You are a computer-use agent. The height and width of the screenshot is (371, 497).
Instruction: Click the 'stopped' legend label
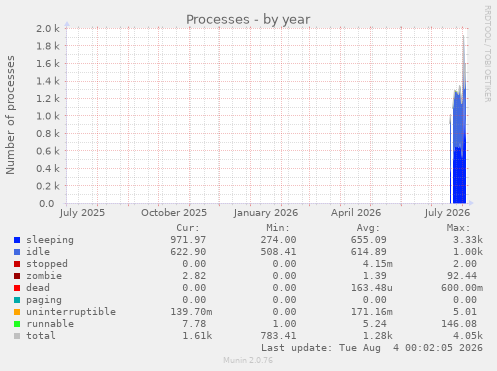(47, 264)
